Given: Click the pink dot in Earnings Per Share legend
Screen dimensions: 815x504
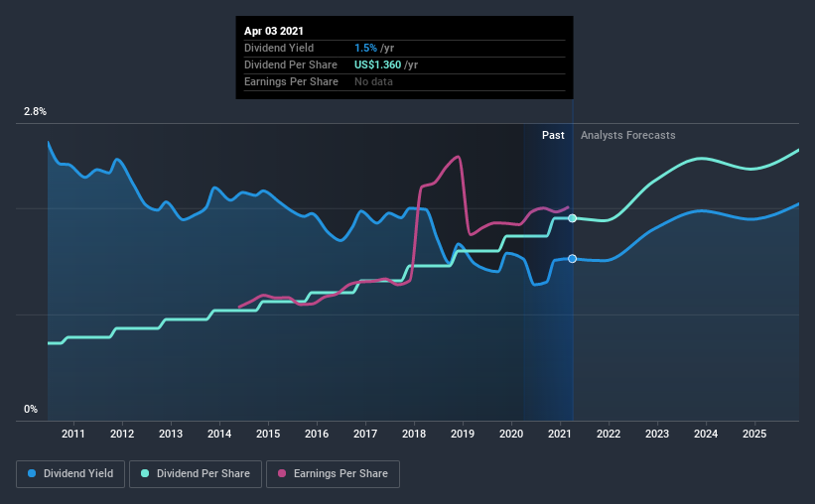Looking at the screenshot, I should coord(282,474).
